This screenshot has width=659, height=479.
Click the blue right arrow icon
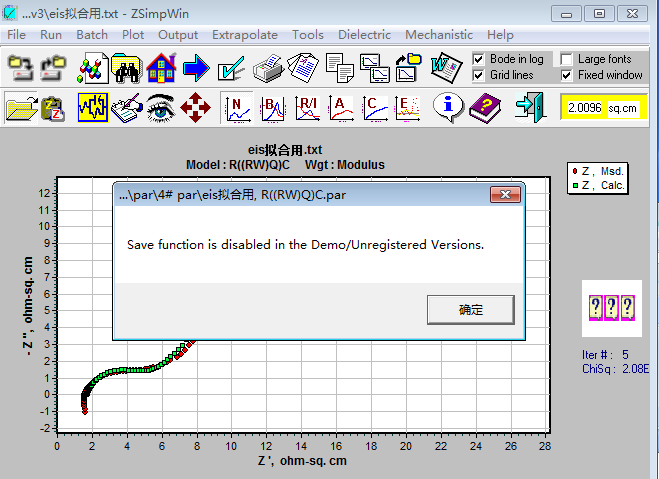tap(196, 68)
